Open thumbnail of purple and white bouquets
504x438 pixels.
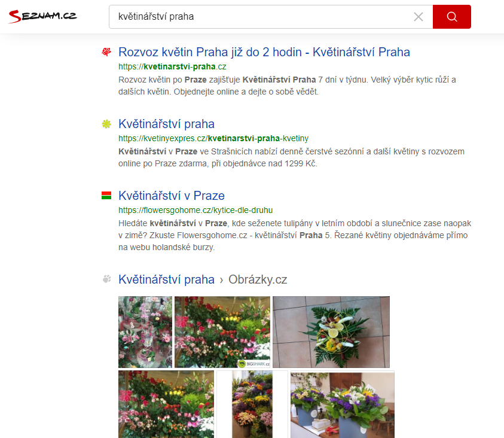pos(343,404)
